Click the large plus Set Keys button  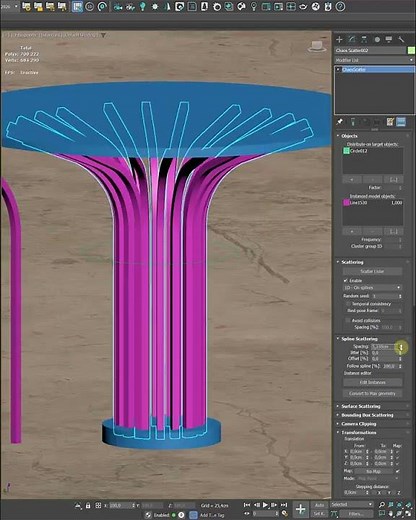pos(300,509)
